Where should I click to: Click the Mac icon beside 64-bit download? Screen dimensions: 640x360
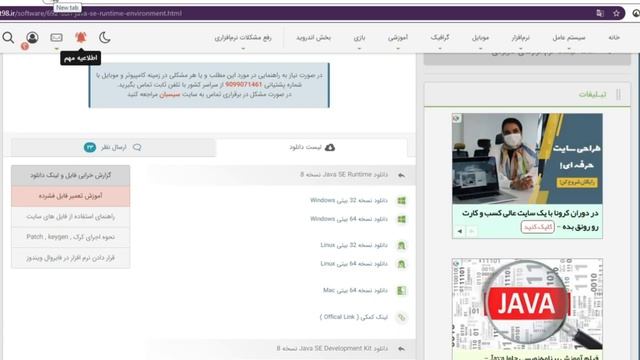point(402,291)
